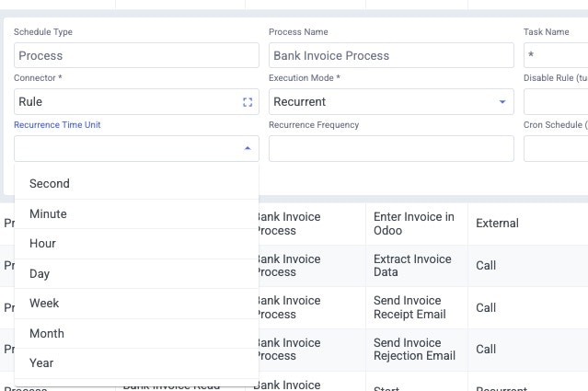Click Bank Invoice Process in Rejection Email row

point(312,350)
